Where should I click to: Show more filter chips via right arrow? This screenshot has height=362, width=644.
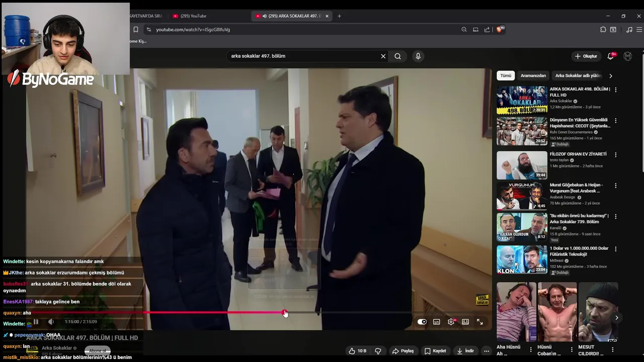tap(611, 76)
